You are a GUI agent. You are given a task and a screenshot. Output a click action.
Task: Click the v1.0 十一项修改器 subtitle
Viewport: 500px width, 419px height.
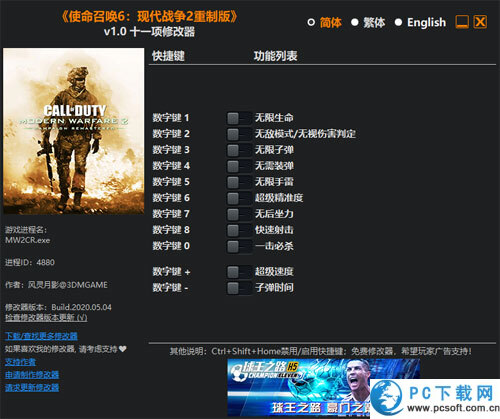tap(149, 32)
